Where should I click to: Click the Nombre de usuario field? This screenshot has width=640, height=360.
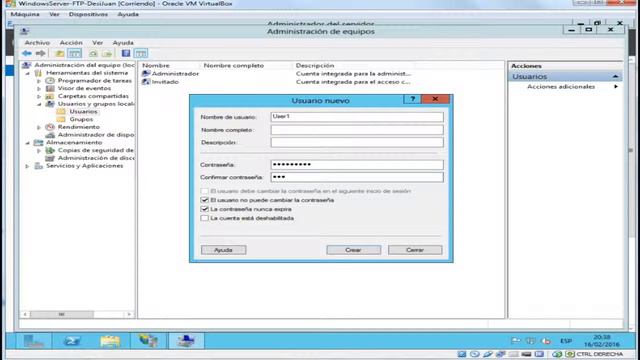point(357,117)
